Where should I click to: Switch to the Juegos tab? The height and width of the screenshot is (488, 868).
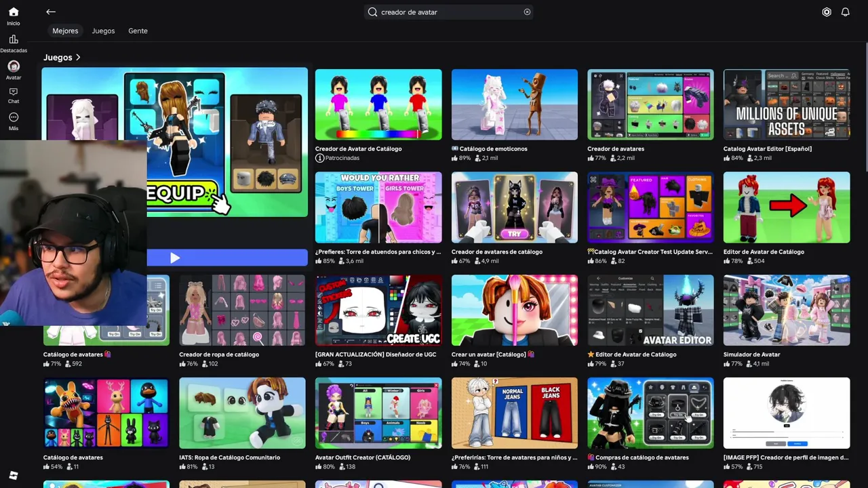coord(103,30)
